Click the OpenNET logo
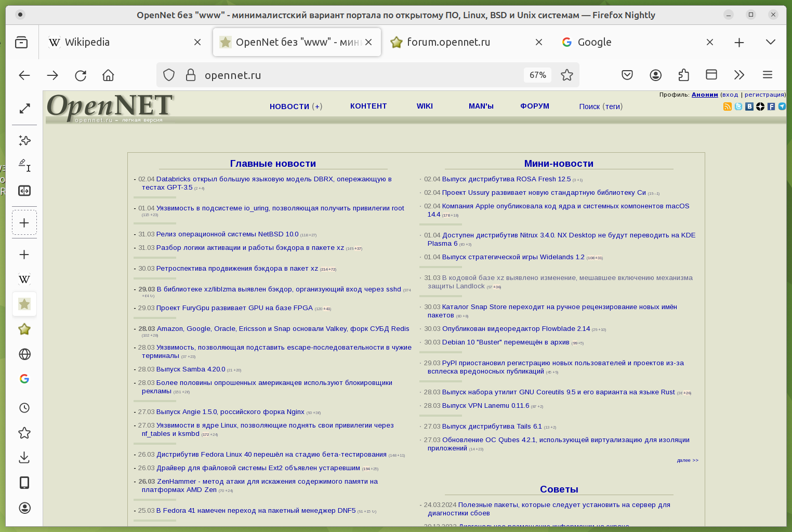The height and width of the screenshot is (532, 792). tap(110, 108)
